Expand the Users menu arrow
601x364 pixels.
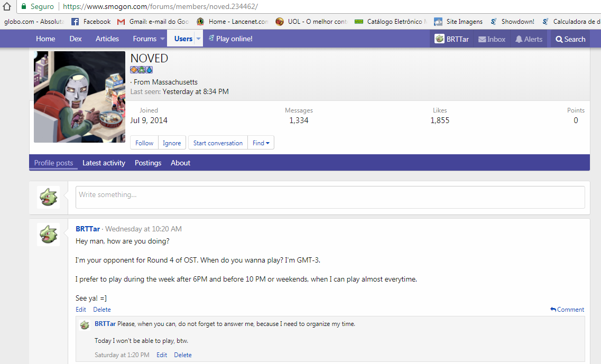198,39
